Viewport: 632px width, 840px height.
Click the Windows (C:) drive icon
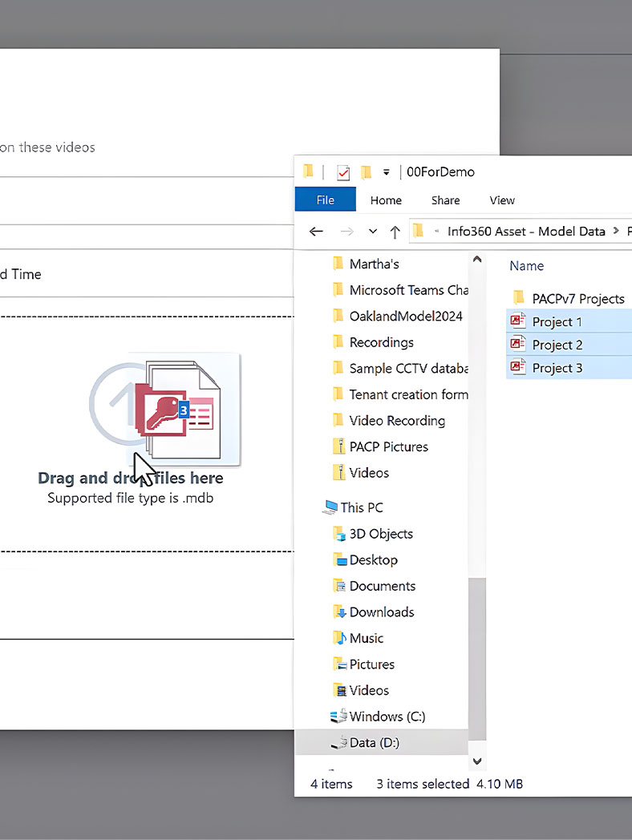tap(338, 717)
